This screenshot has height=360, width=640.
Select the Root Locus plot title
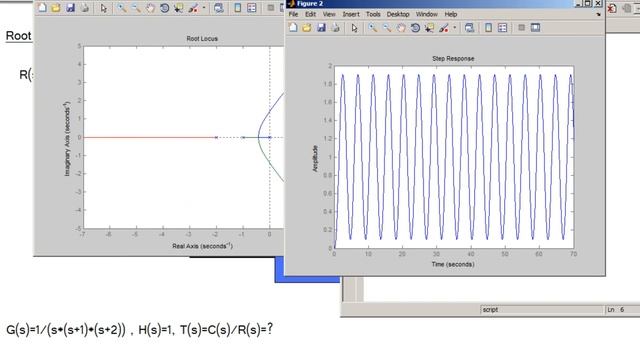pos(202,39)
